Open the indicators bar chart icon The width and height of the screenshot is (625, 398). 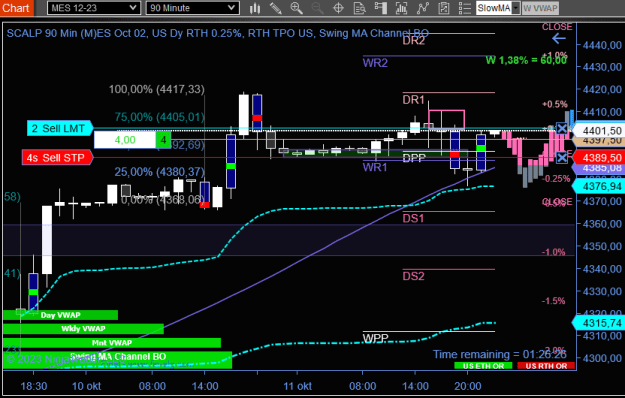(x=401, y=8)
